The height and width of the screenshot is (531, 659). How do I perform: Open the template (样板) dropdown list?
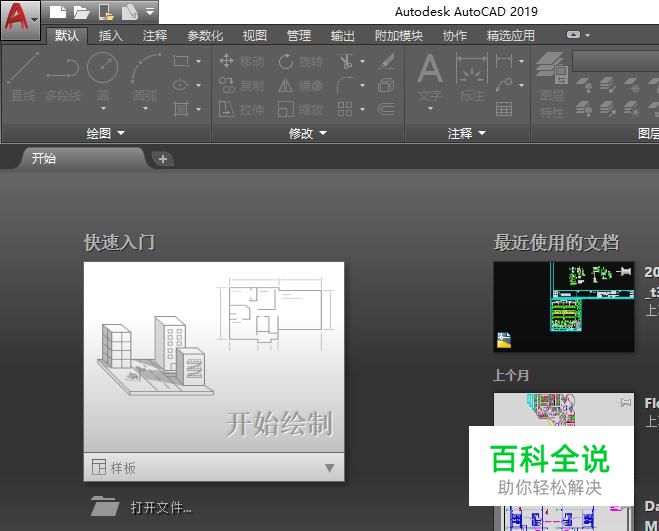click(330, 468)
